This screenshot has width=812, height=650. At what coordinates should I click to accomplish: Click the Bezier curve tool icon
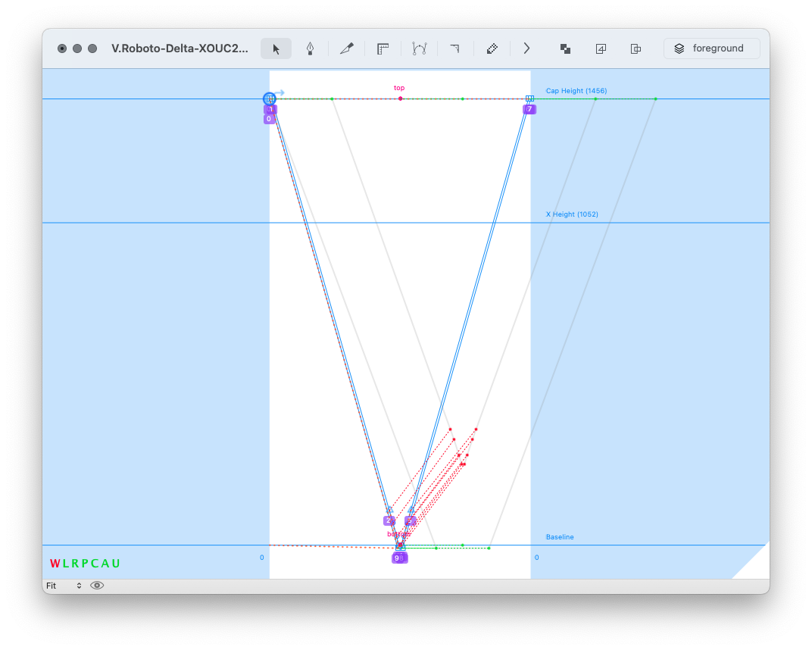[419, 48]
